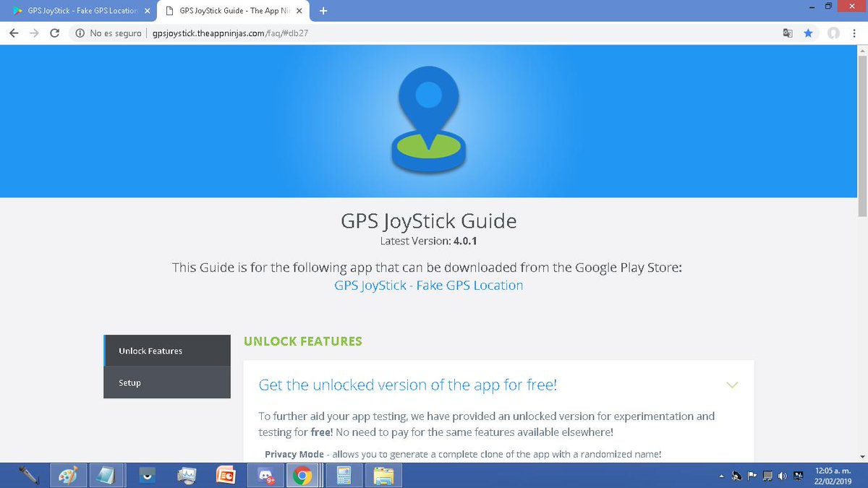Open a new tab with the plus button
The height and width of the screenshot is (488, 868).
[x=323, y=11]
